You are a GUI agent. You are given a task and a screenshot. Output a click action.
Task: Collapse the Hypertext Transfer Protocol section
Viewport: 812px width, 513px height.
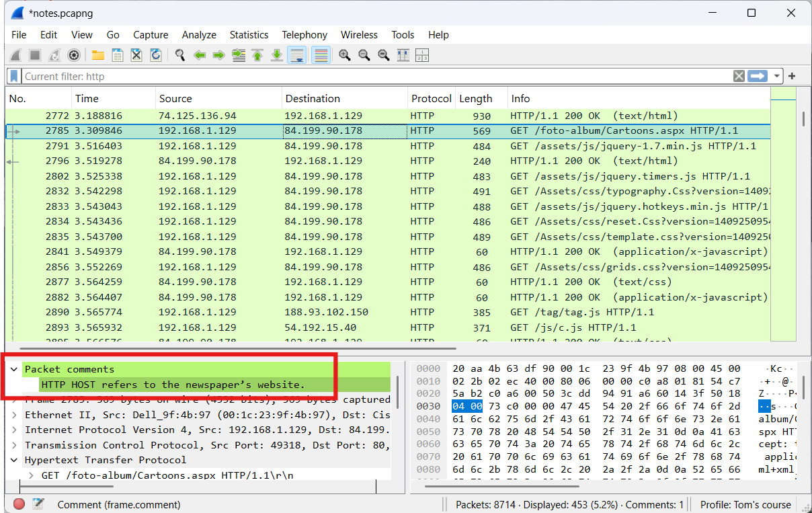14,460
